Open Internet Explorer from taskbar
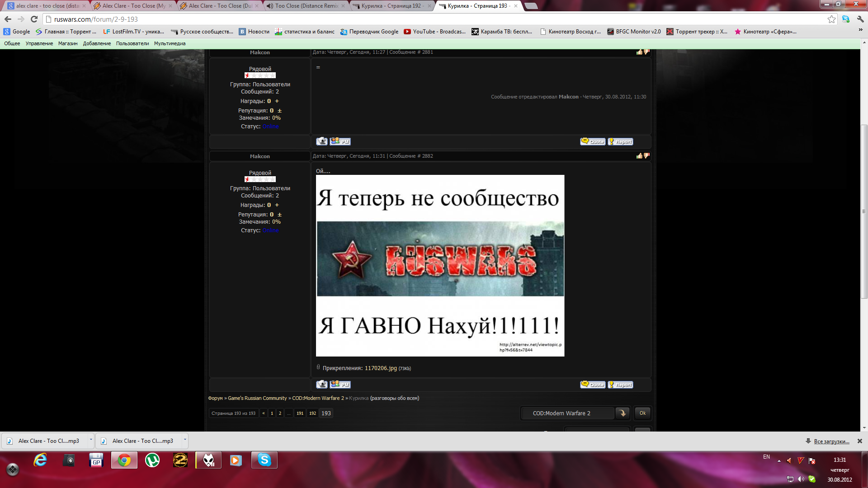Screen dimensions: 868x488 (x=41, y=460)
